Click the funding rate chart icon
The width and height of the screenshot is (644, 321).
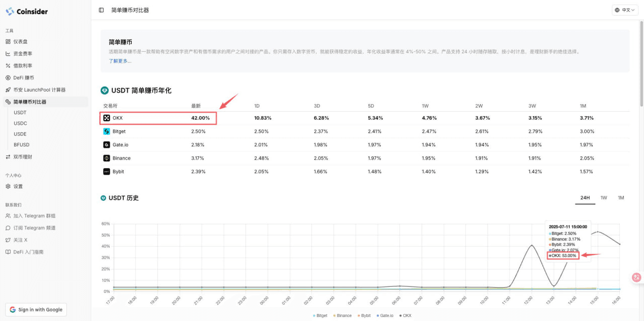[8, 53]
